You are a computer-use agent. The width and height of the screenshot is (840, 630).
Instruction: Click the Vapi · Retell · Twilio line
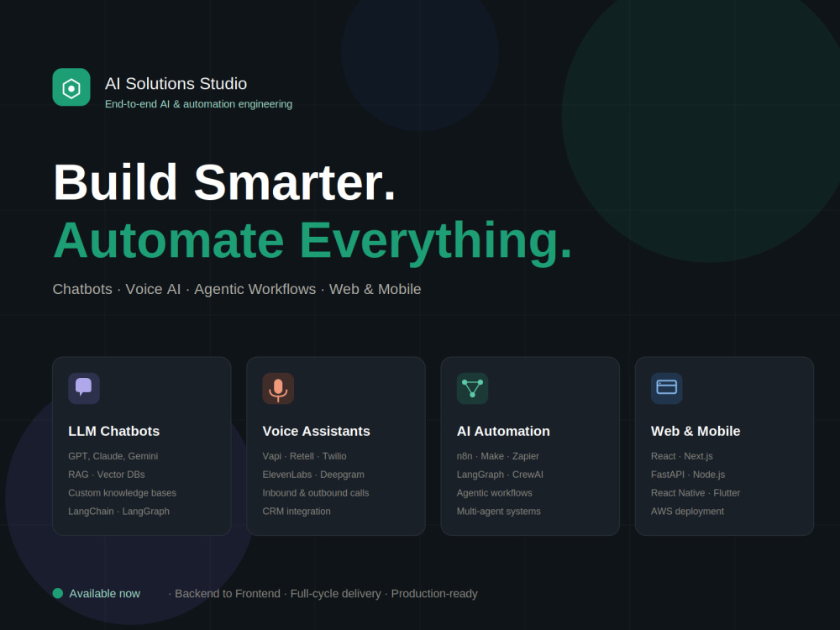304,456
